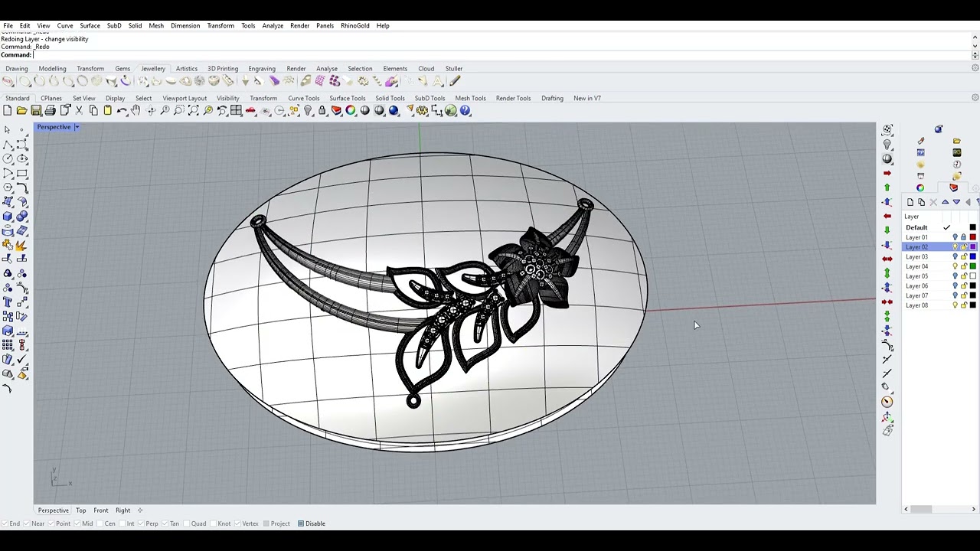This screenshot has height=551, width=980.
Task: Switch to the Gems toolbar tab
Action: tap(122, 69)
